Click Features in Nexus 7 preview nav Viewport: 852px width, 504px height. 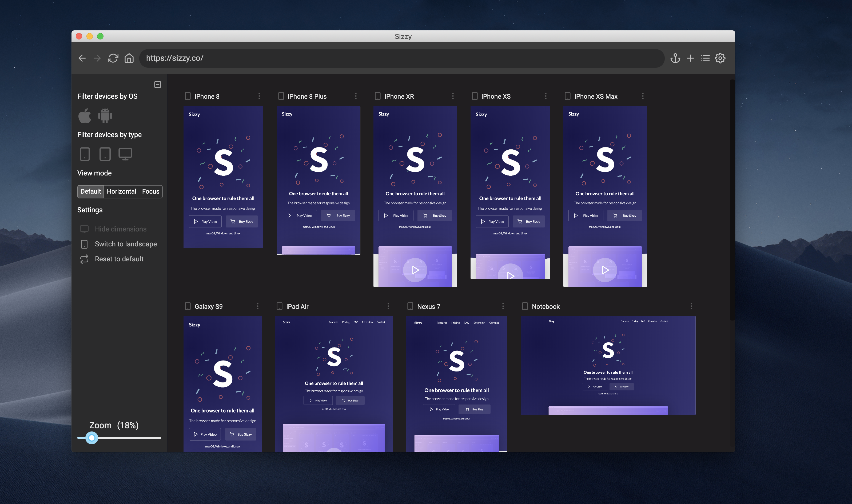coord(442,323)
